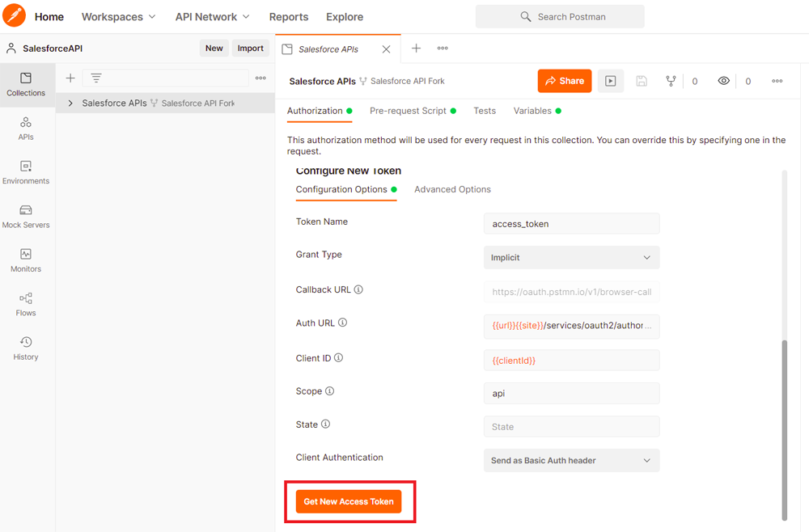Go to Home in the top menu
The image size is (809, 532).
[49, 16]
